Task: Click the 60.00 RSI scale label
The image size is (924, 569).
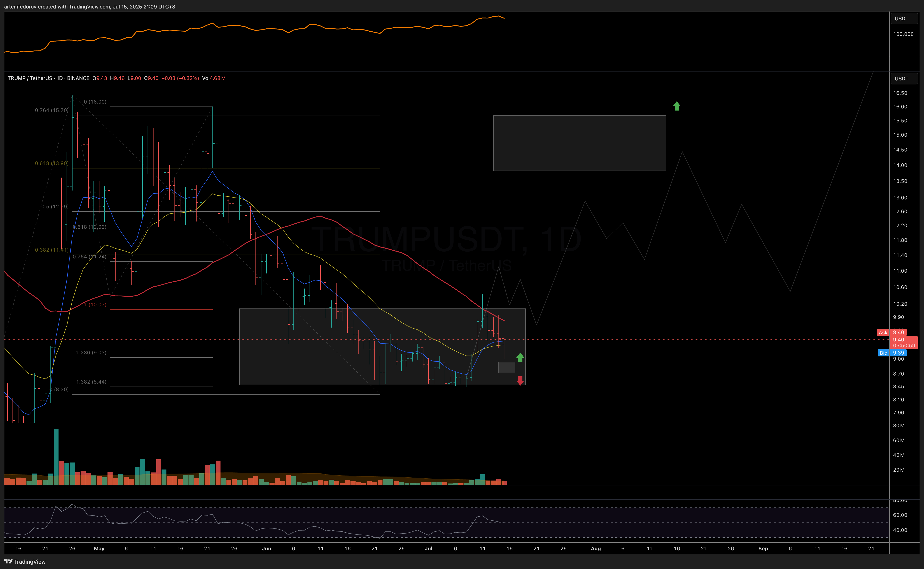Action: [x=900, y=515]
